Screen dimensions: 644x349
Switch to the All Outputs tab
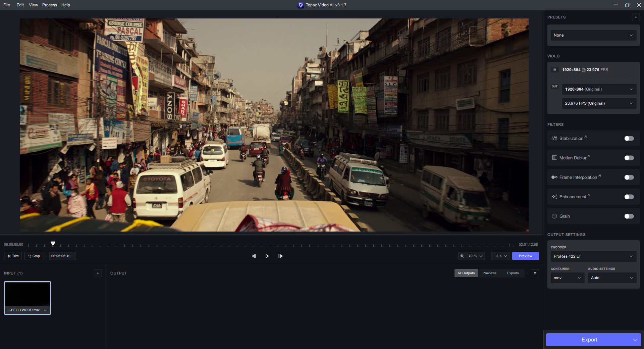tap(466, 273)
